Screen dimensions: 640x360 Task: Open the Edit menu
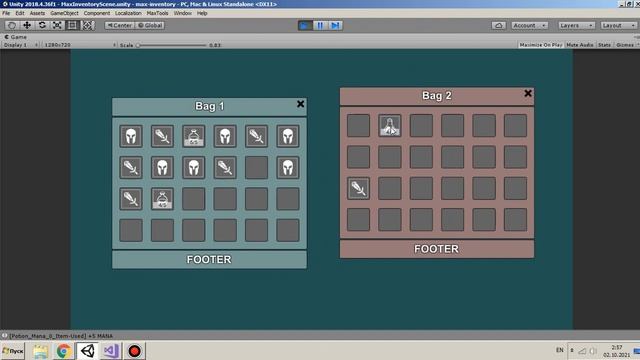[20, 13]
